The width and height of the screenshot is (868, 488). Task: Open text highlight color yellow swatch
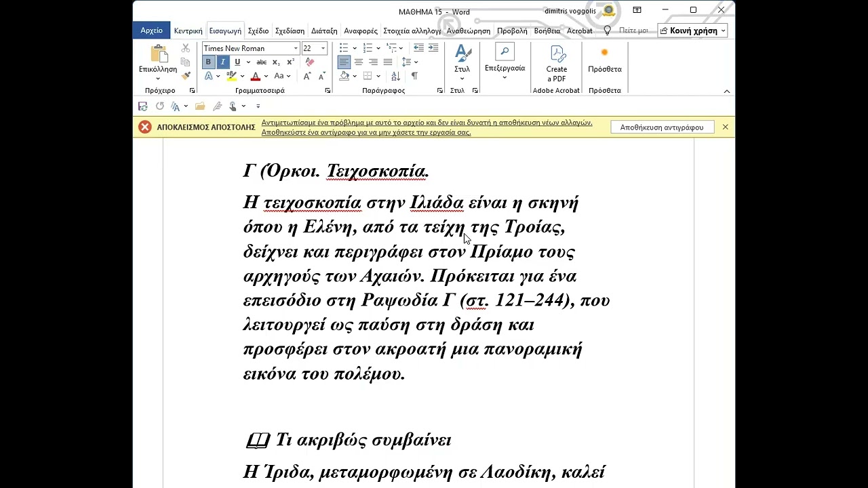pos(232,76)
